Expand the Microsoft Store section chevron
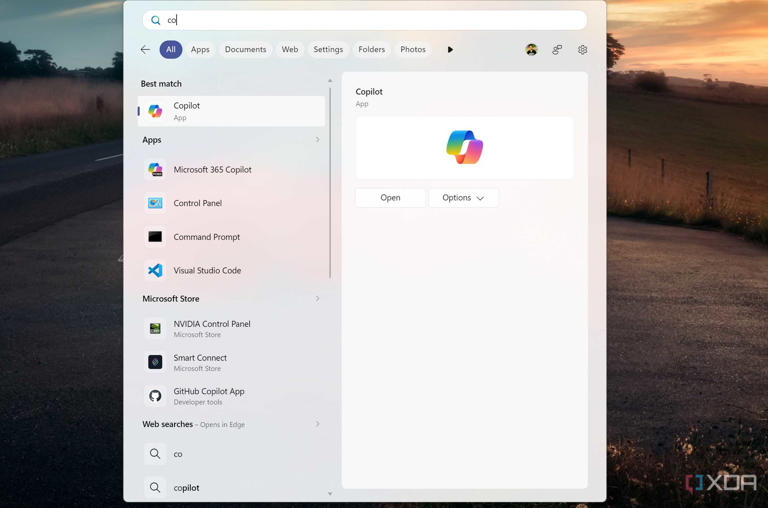 coord(317,298)
